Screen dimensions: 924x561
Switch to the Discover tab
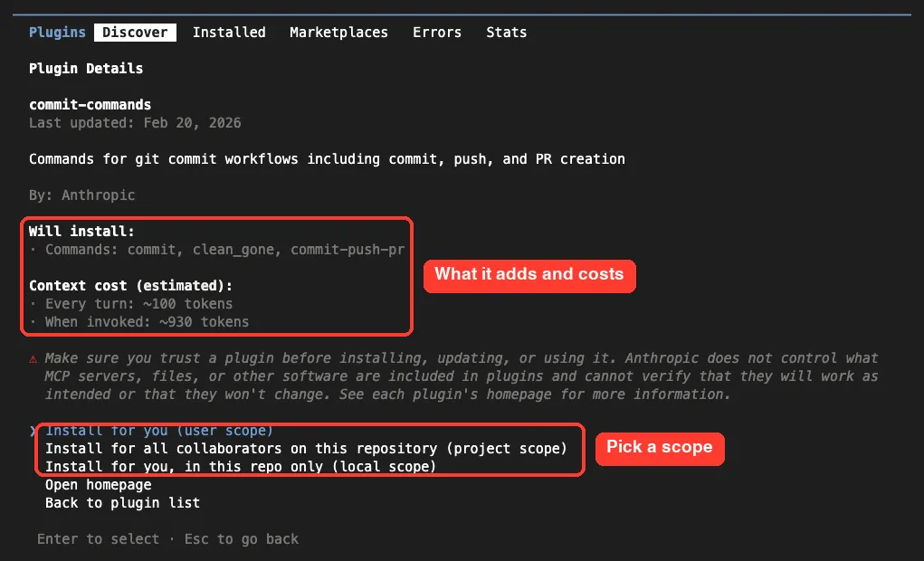(135, 33)
